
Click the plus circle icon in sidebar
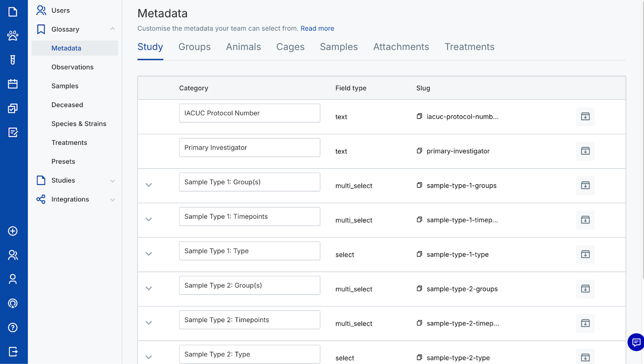point(13,231)
